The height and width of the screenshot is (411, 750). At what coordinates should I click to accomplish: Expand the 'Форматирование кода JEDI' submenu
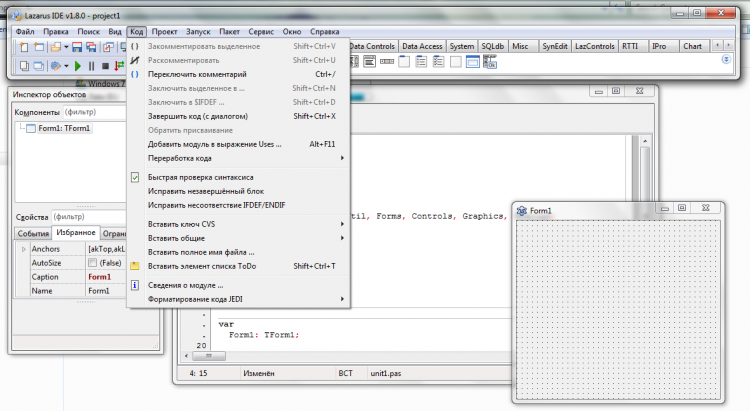coord(342,299)
